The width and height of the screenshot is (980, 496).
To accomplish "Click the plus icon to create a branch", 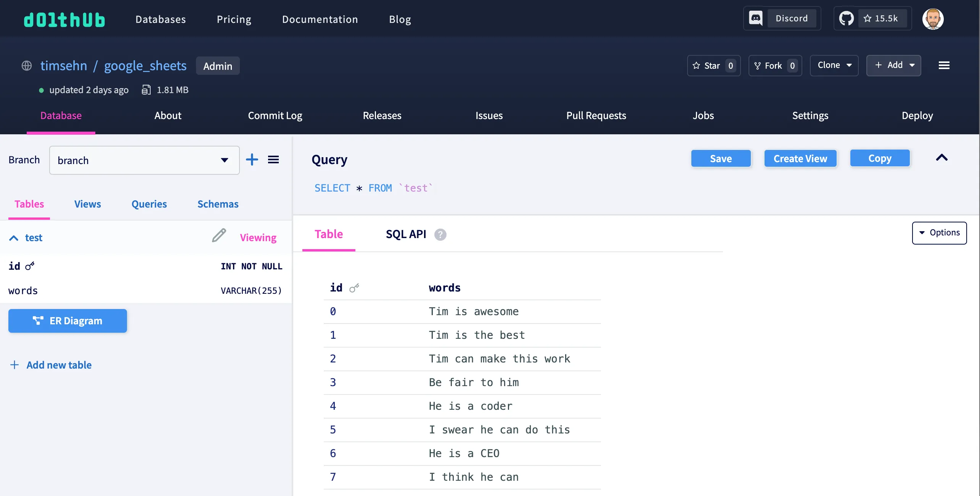I will click(252, 160).
